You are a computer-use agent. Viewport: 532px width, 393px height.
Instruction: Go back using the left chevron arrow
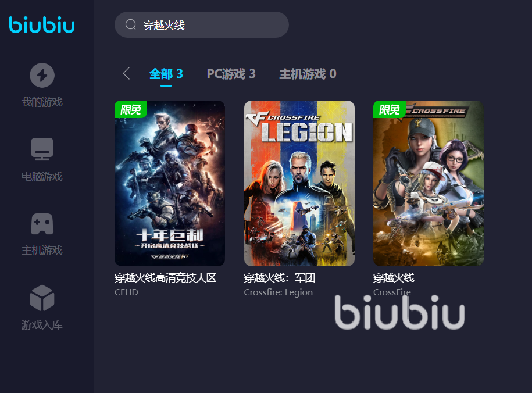pos(126,73)
